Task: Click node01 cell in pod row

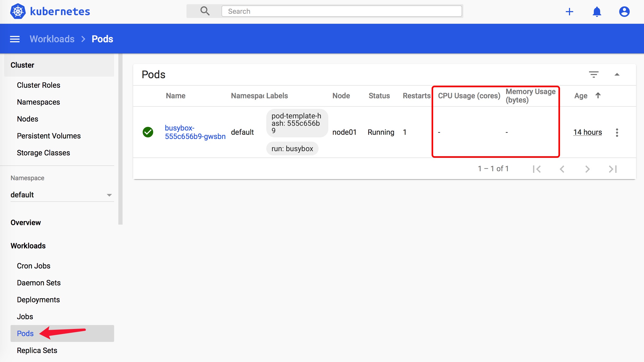Action: pyautogui.click(x=344, y=132)
